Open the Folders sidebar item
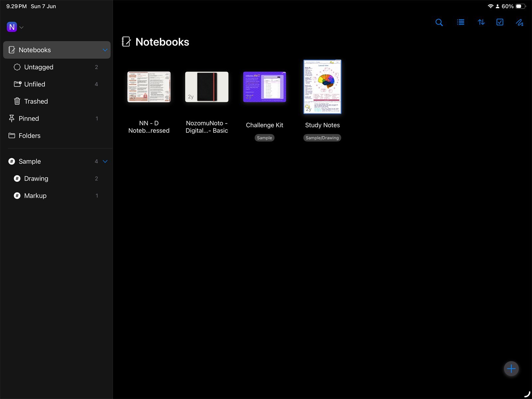 point(57,135)
